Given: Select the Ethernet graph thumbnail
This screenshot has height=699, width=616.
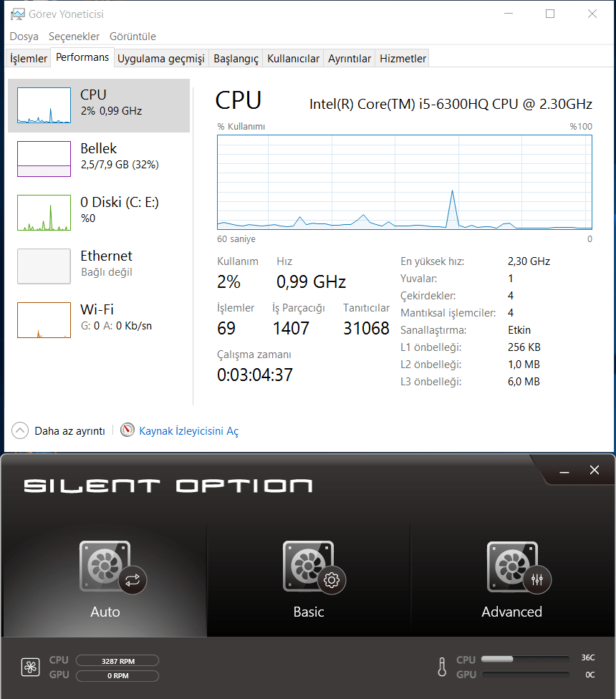Looking at the screenshot, I should [44, 266].
